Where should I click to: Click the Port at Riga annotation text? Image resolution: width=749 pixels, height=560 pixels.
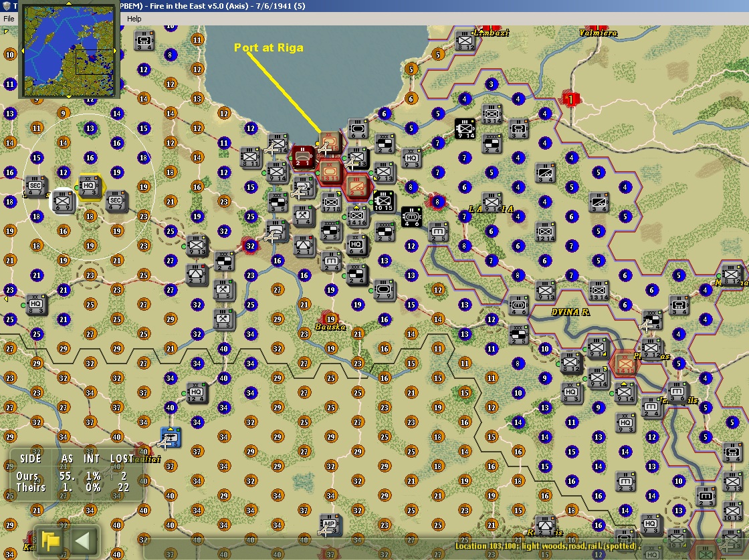[268, 47]
